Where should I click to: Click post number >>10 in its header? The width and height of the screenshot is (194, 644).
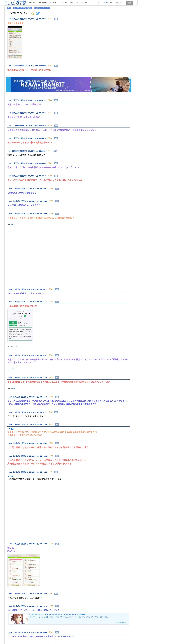pyautogui.click(x=10, y=189)
